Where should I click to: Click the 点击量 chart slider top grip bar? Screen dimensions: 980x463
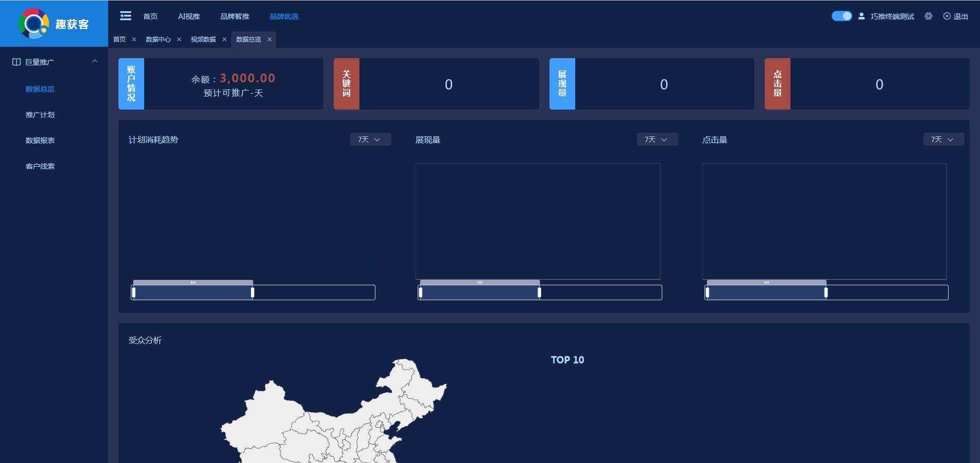(x=767, y=282)
